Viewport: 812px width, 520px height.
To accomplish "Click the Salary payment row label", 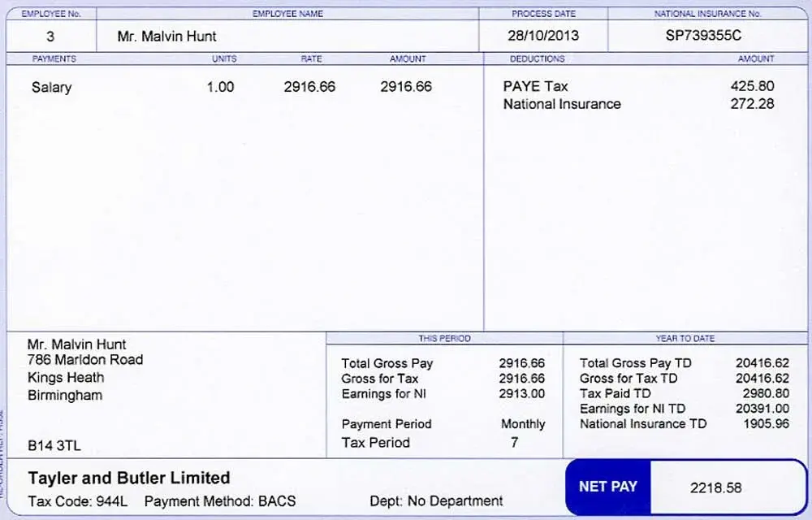I will tap(51, 87).
